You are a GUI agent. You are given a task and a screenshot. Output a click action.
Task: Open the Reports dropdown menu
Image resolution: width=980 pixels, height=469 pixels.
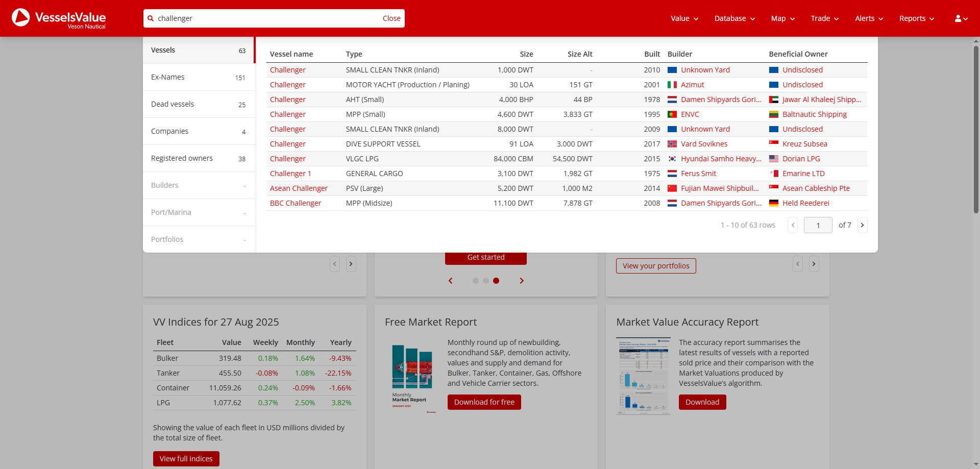click(916, 18)
